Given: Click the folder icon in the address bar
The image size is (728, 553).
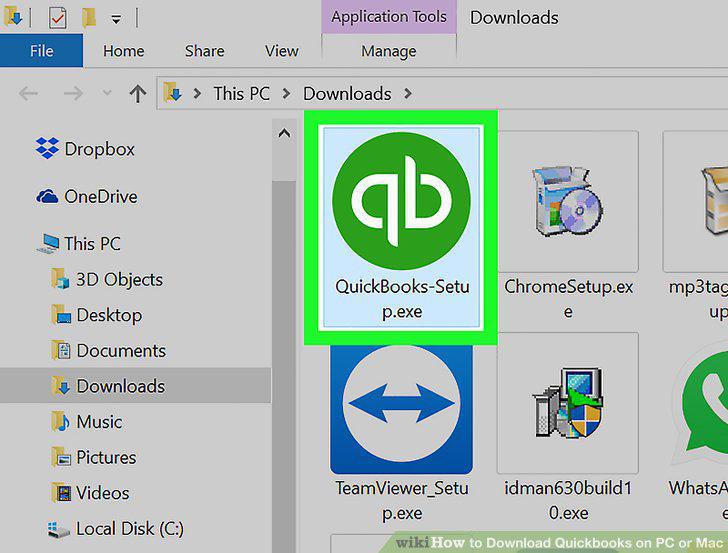Looking at the screenshot, I should [172, 92].
